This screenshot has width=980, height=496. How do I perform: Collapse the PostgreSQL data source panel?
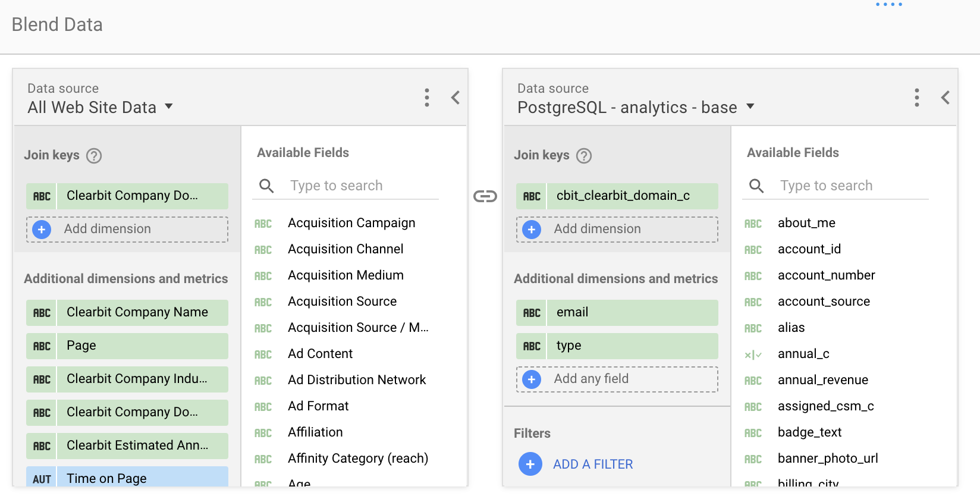point(946,98)
